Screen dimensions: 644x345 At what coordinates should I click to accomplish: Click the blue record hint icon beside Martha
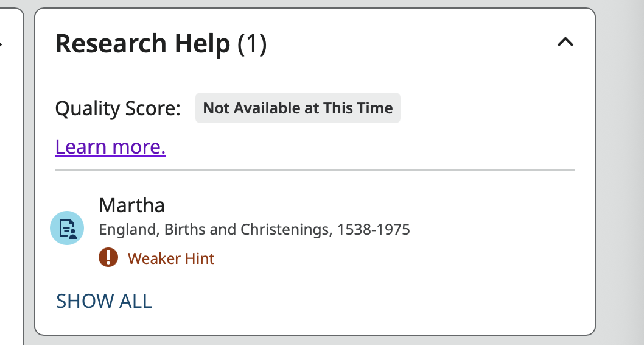tap(67, 228)
